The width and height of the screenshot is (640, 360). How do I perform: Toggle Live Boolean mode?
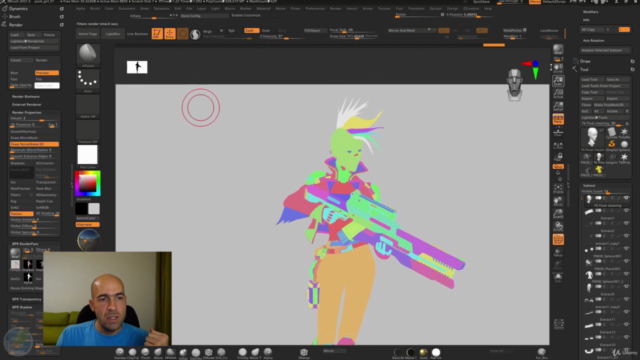138,34
